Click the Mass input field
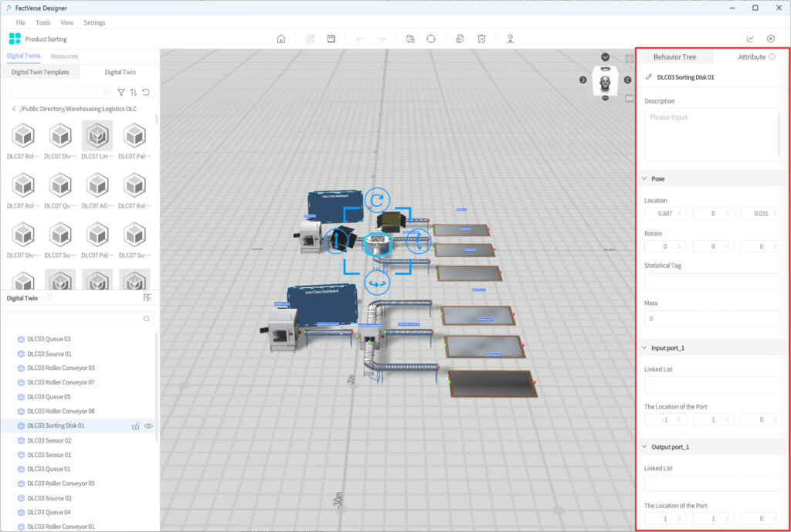This screenshot has width=791, height=532. point(713,319)
